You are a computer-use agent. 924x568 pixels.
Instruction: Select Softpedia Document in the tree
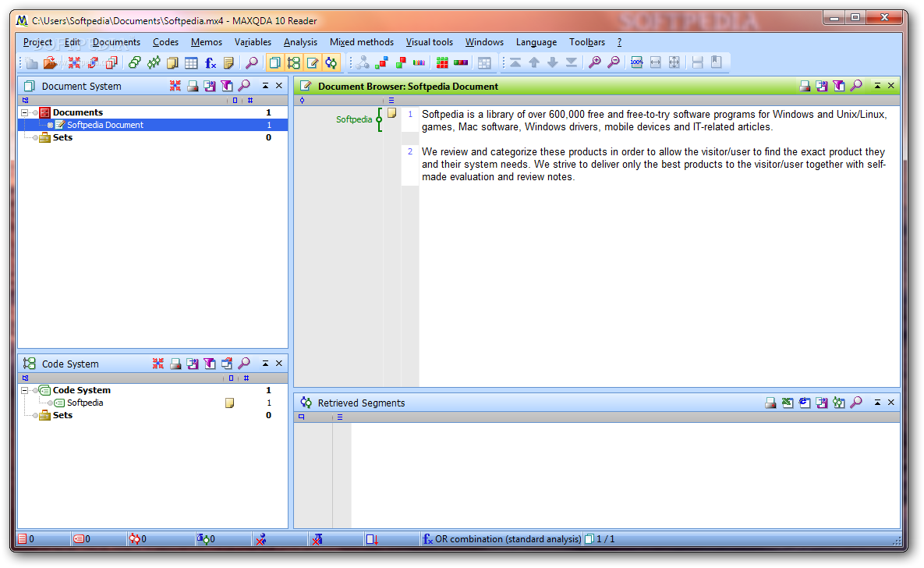(x=105, y=125)
